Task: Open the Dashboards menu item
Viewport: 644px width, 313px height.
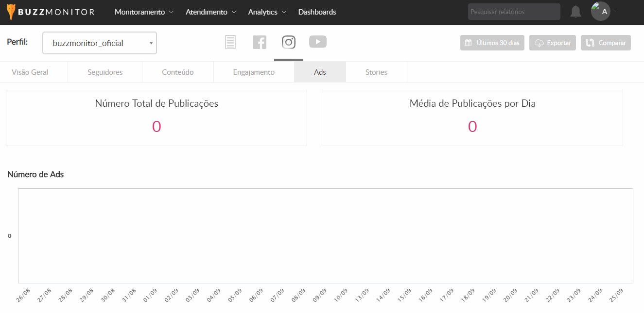Action: click(x=317, y=12)
